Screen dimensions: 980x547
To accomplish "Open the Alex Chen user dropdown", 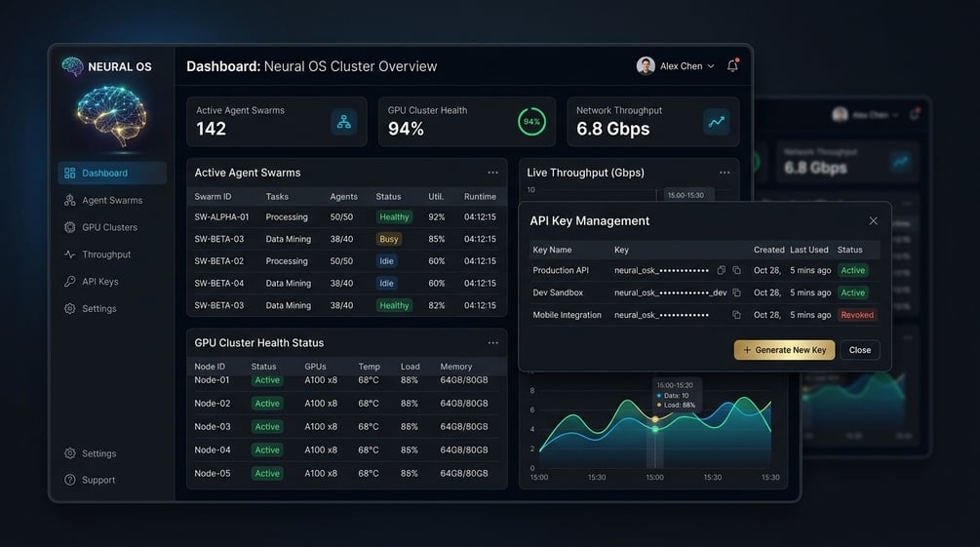I will pyautogui.click(x=676, y=65).
